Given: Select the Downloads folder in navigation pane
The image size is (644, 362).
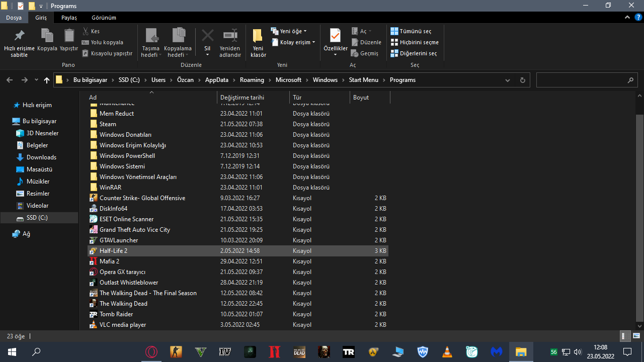Looking at the screenshot, I should 41,157.
